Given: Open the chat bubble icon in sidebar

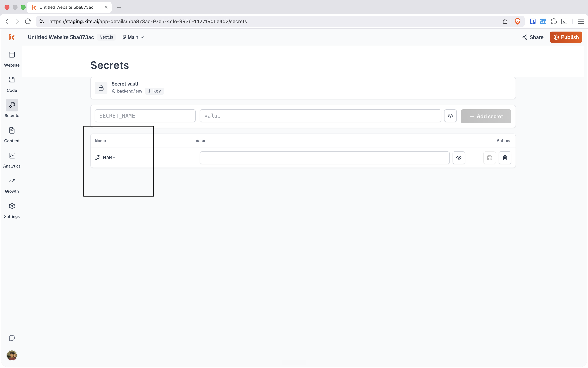Looking at the screenshot, I should click(x=12, y=338).
